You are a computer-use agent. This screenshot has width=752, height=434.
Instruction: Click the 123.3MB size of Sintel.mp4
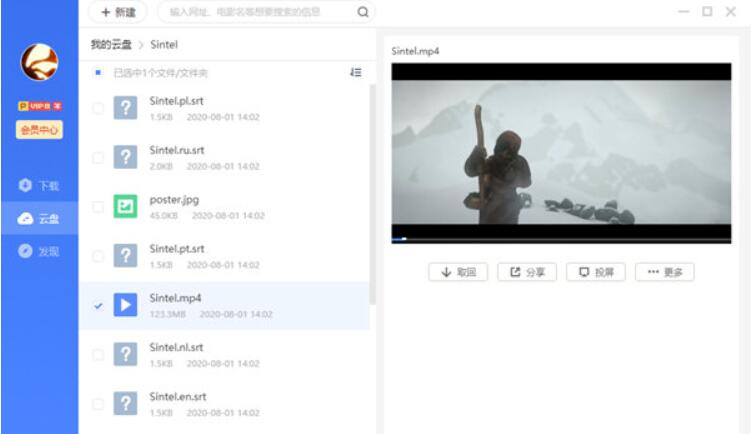tap(168, 315)
